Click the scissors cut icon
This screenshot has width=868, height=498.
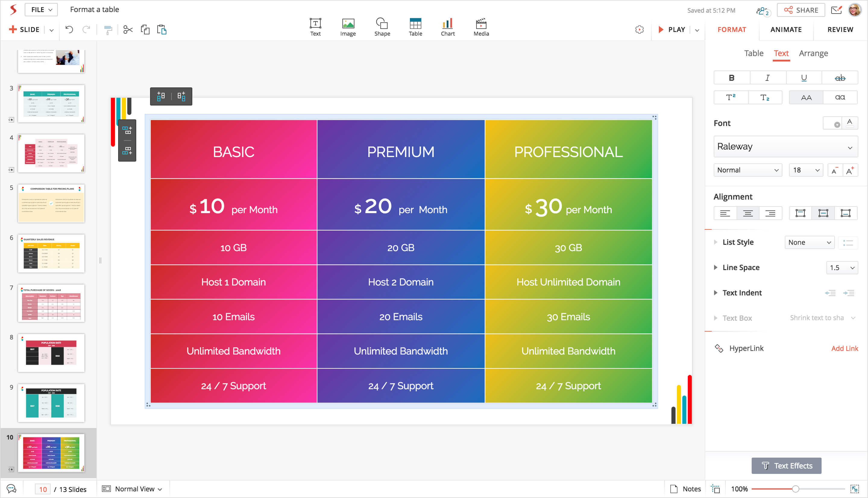[x=128, y=30]
